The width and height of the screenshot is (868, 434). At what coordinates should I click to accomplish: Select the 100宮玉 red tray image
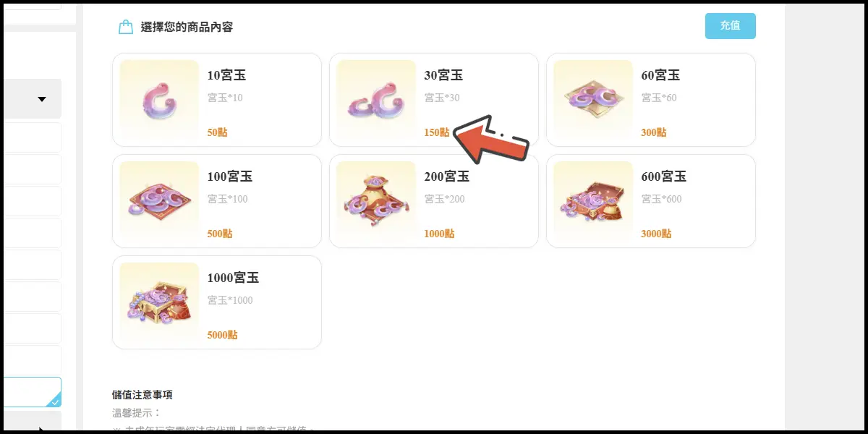click(159, 201)
